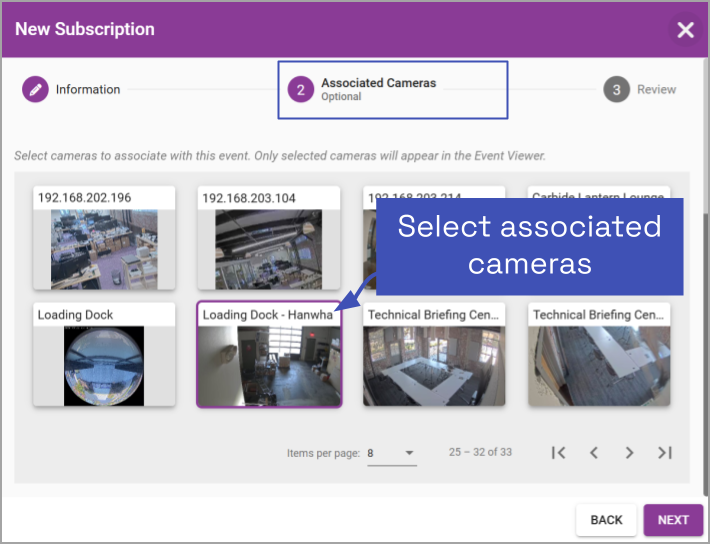Click the BACK button
Screen dimensions: 710x544
click(606, 520)
